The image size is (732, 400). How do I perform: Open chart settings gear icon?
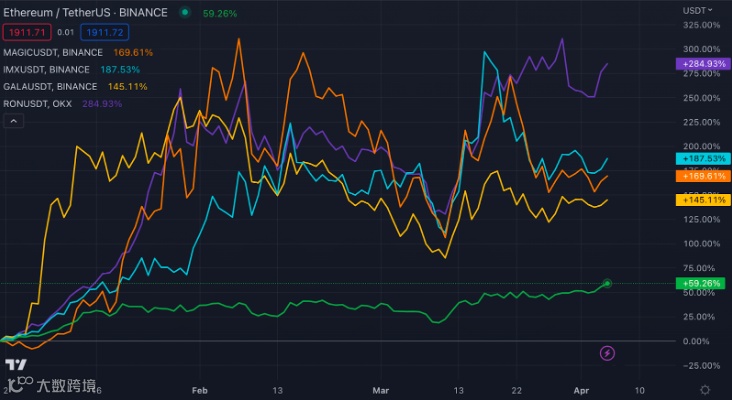click(x=705, y=390)
